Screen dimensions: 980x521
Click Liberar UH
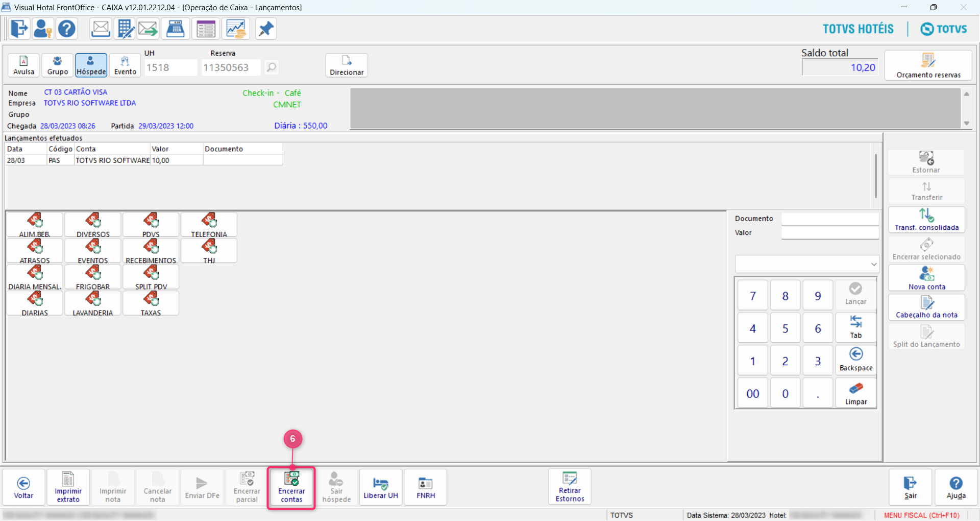pos(381,487)
